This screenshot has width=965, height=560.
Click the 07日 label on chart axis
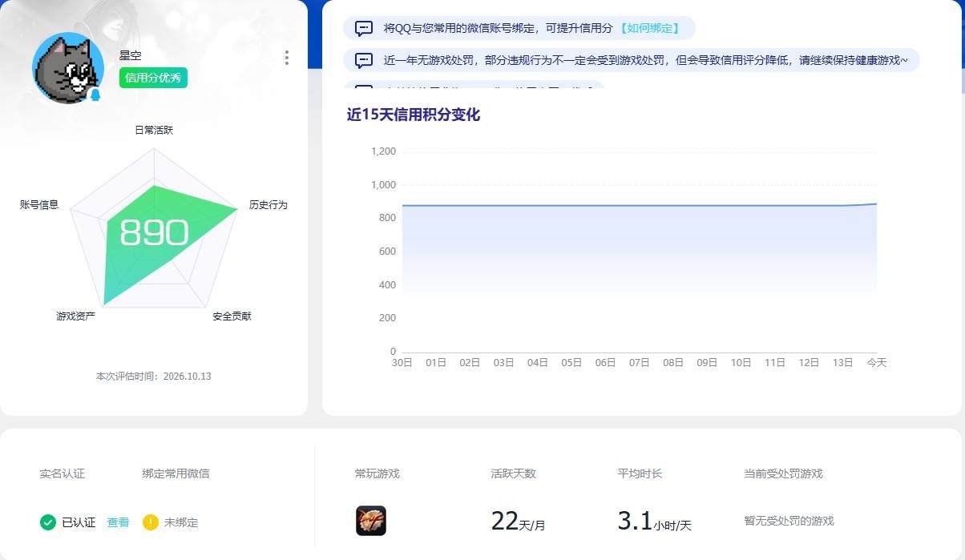pos(639,363)
